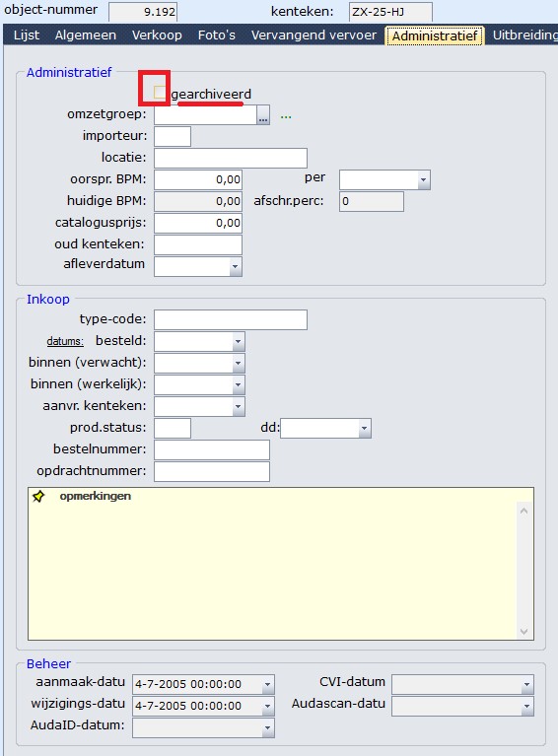Click the pin icon beside opmerkingen
558x756 pixels.
38,496
